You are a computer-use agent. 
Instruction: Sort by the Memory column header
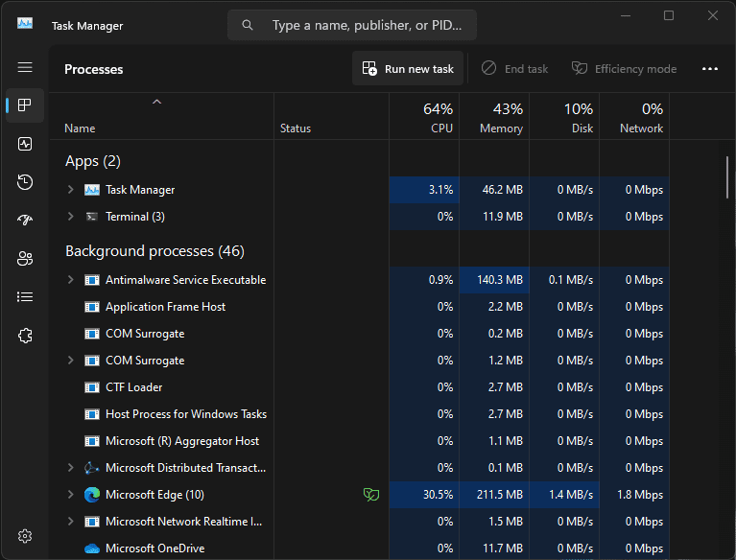pyautogui.click(x=494, y=116)
